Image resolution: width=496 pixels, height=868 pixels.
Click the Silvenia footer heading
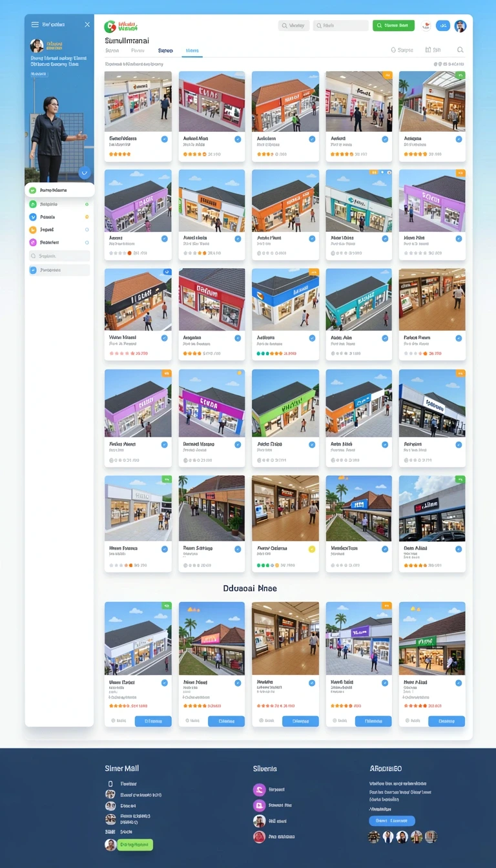click(265, 769)
